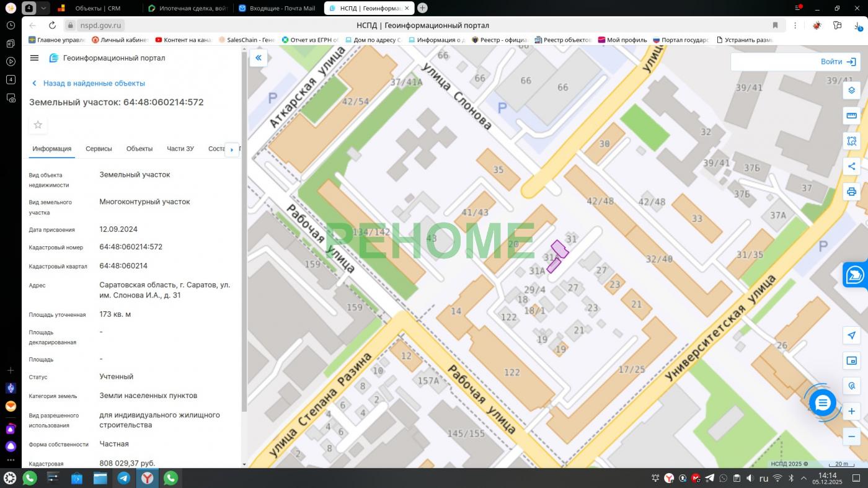Viewport: 868px width, 488px height.
Task: Open the overview mini-map tool
Action: pos(851,361)
